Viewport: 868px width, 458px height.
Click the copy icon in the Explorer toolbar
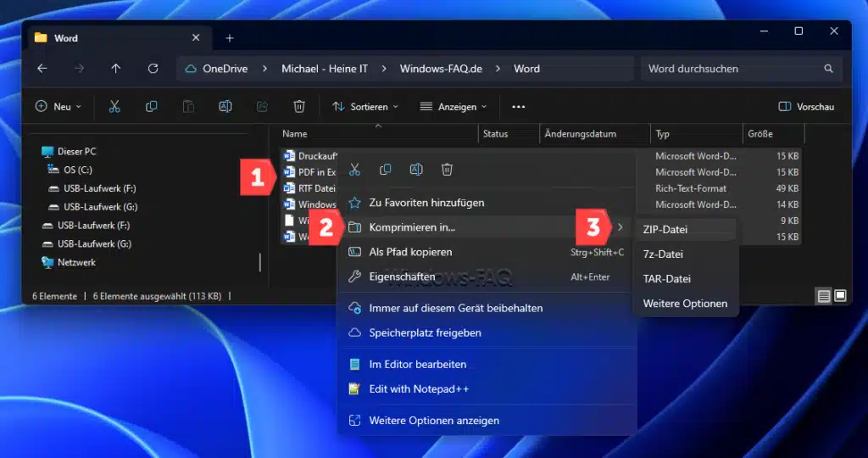[x=152, y=107]
